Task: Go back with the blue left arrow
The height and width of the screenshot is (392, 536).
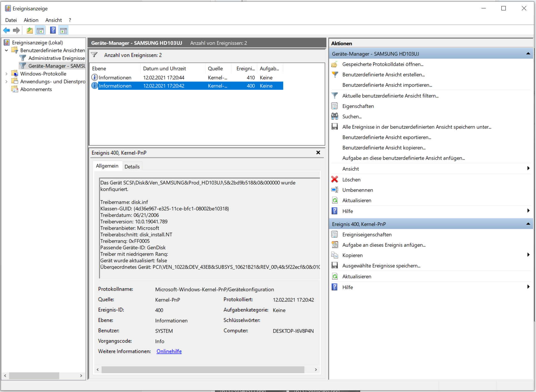Action: coord(7,30)
